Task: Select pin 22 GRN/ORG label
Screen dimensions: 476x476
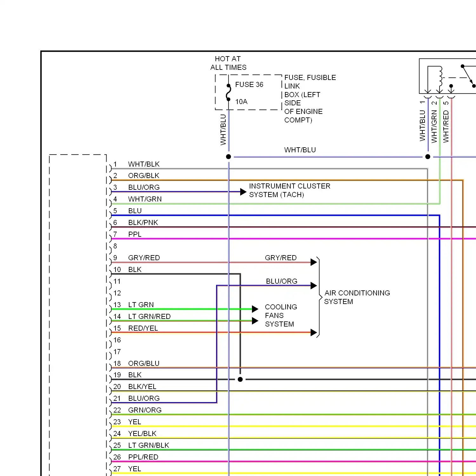Action: pyautogui.click(x=145, y=410)
